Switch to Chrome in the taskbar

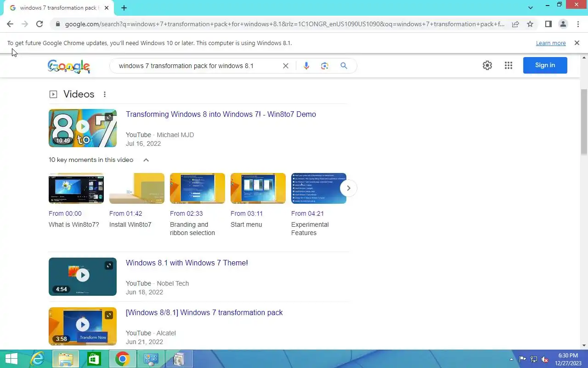[122, 359]
